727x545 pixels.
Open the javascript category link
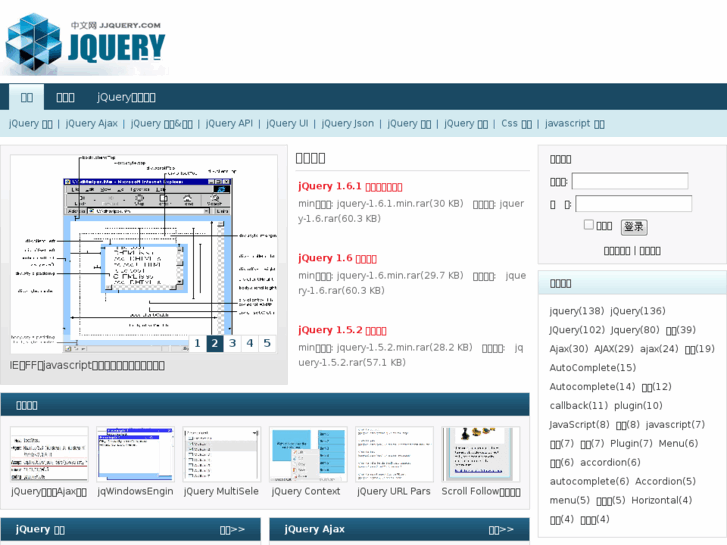point(574,123)
